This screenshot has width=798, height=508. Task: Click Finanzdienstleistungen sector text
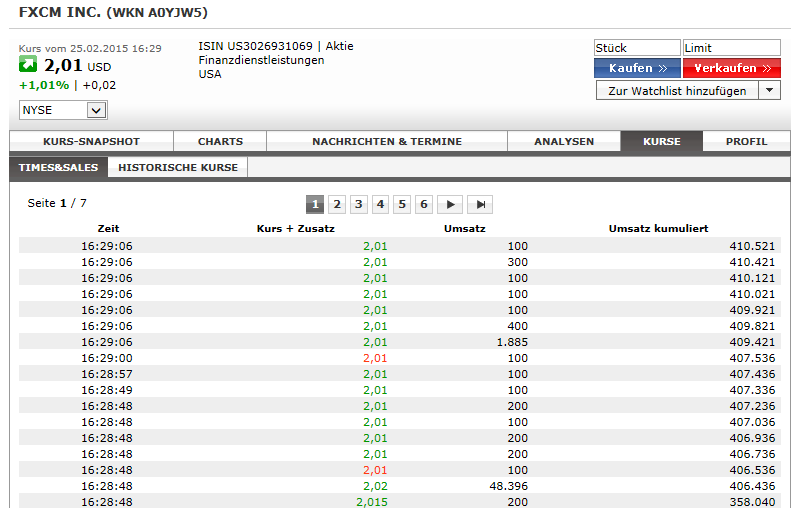click(x=261, y=60)
